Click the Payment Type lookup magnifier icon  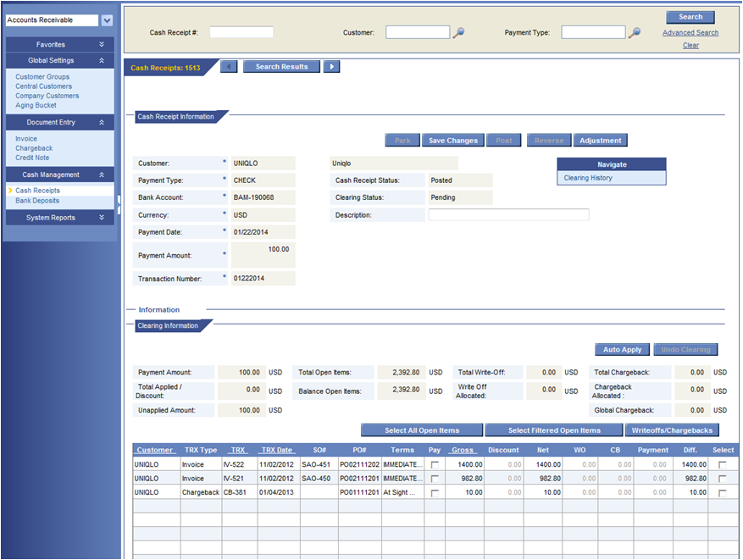click(x=634, y=33)
